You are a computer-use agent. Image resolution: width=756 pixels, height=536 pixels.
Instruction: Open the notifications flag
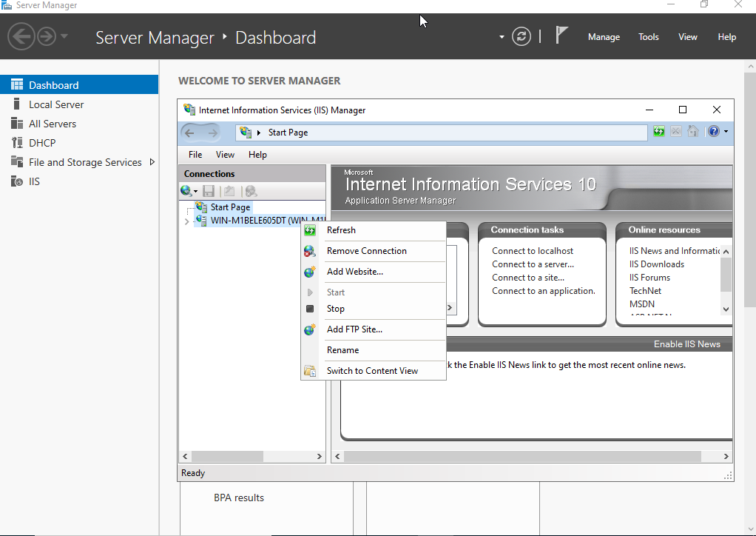pyautogui.click(x=561, y=36)
